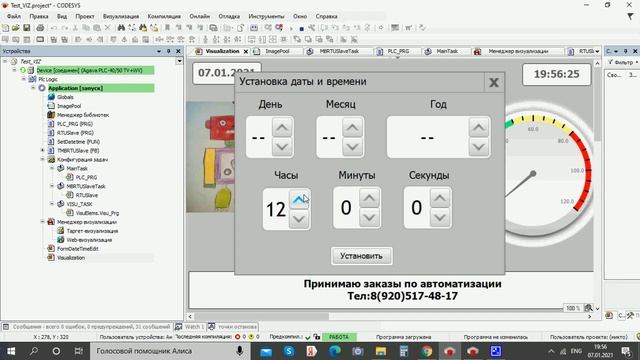
Task: Click the Установить button
Action: click(362, 256)
